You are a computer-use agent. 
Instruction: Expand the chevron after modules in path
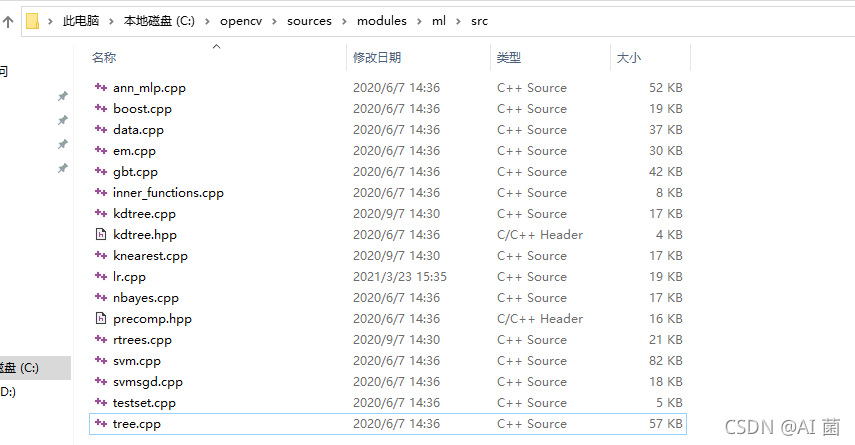pos(419,21)
